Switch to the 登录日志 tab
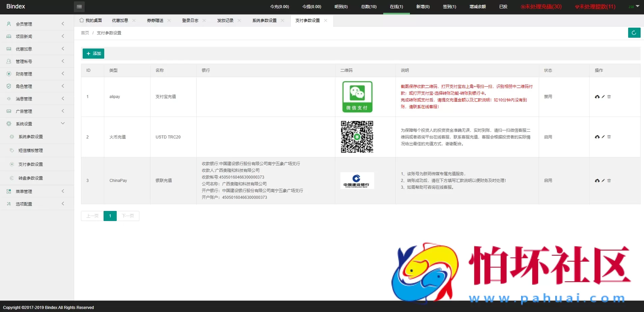The image size is (644, 312). pyautogui.click(x=190, y=21)
